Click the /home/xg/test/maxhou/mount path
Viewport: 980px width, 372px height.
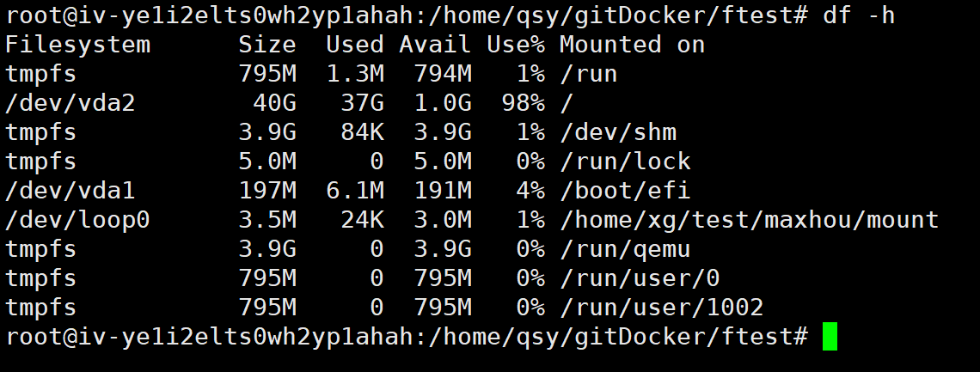(x=749, y=220)
